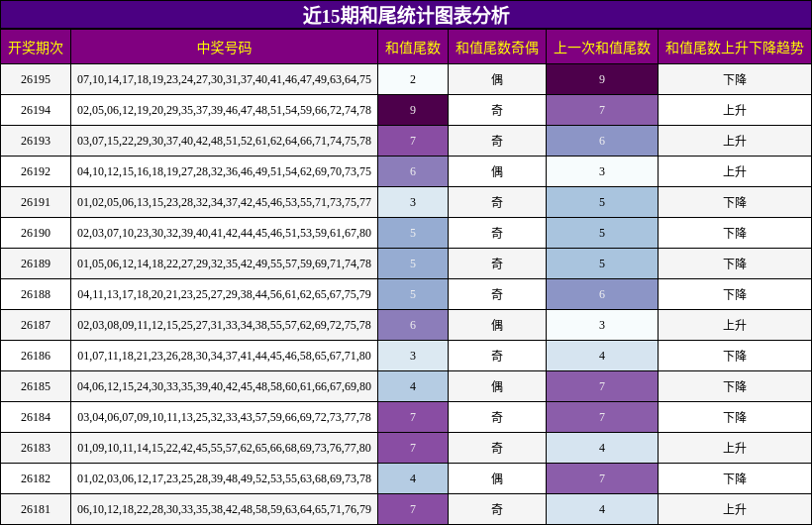
Task: Select winning numbers starting 02,03,07,10
Action: tap(224, 233)
